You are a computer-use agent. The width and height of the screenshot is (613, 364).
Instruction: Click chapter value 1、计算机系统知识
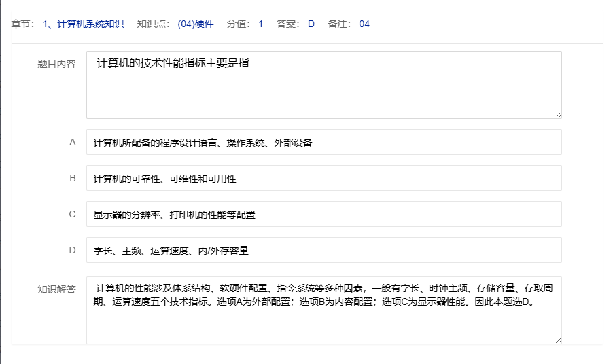click(x=83, y=24)
